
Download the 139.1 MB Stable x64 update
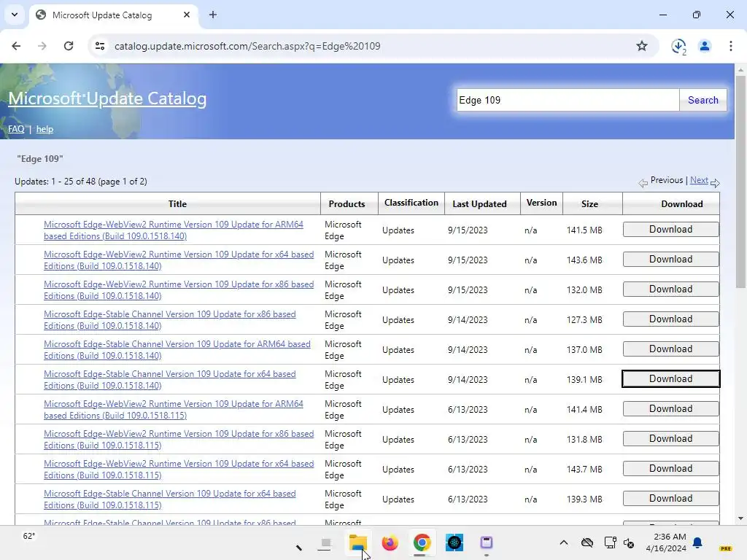click(x=671, y=379)
